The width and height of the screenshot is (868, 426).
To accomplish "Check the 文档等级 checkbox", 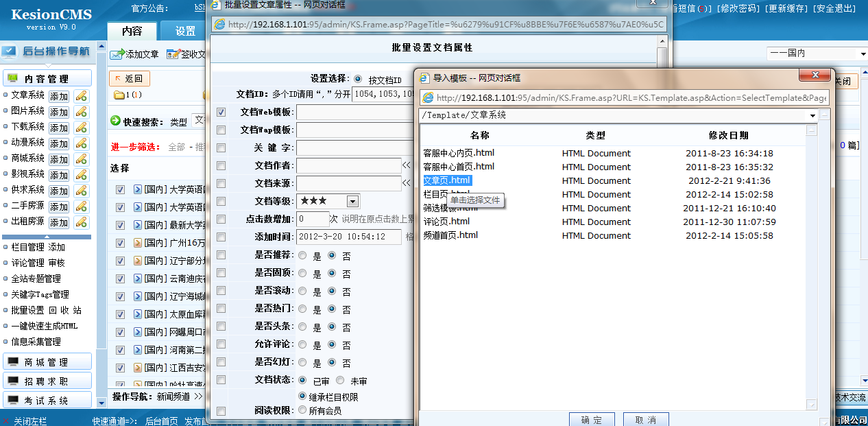I will (221, 201).
